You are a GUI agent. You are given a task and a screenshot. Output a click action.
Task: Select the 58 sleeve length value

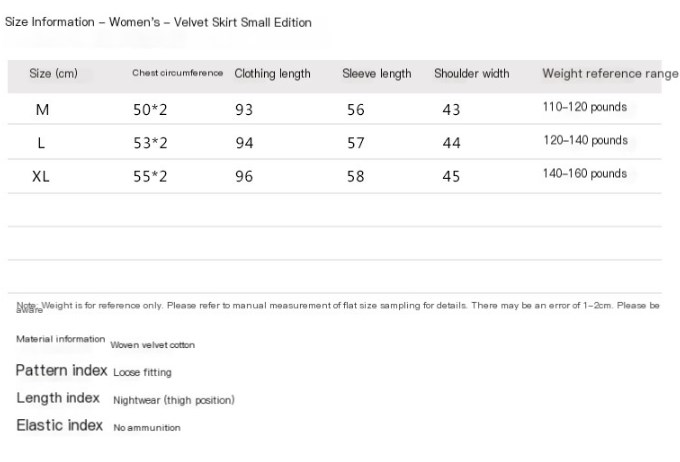pyautogui.click(x=356, y=177)
